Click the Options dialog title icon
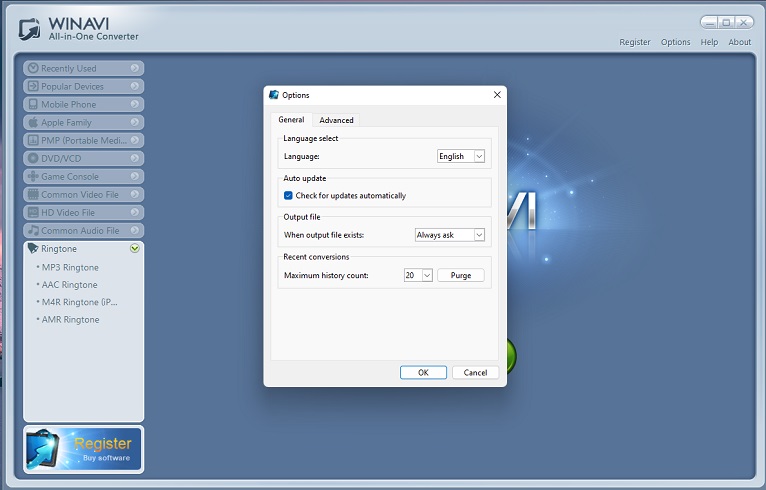This screenshot has height=490, width=766. 274,95
